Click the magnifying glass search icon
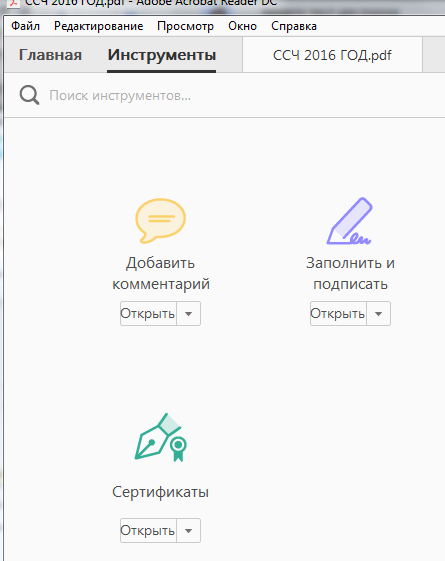 pos(29,95)
